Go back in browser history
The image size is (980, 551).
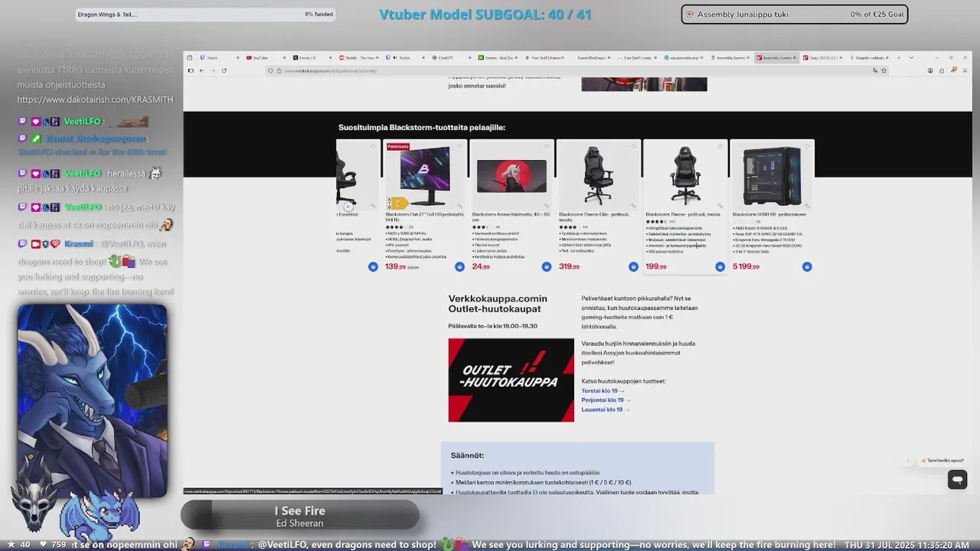tap(201, 70)
